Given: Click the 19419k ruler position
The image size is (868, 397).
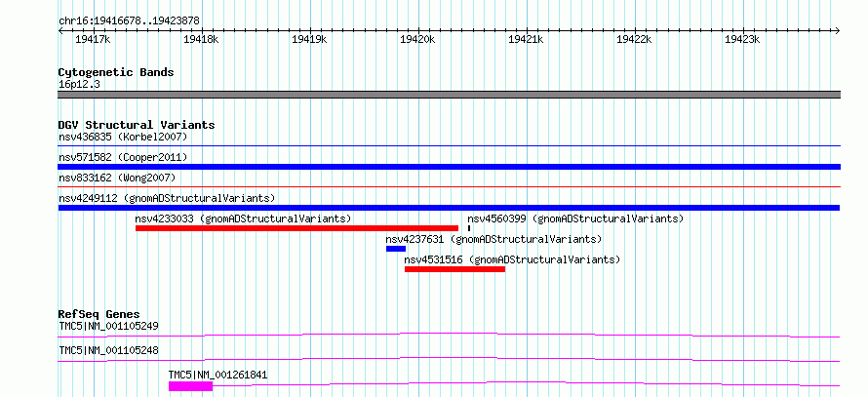Looking at the screenshot, I should [309, 39].
